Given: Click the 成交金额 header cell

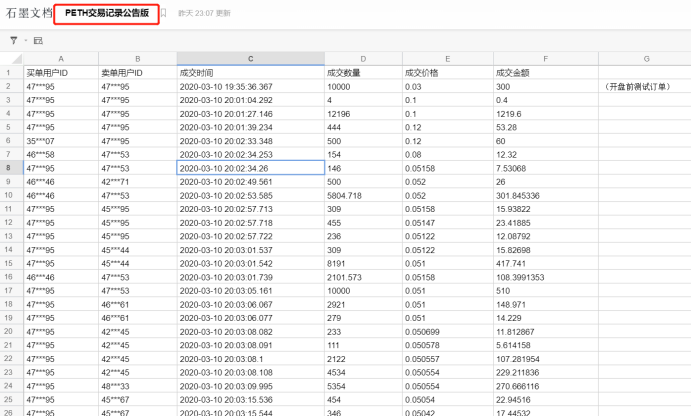Looking at the screenshot, I should coord(546,73).
